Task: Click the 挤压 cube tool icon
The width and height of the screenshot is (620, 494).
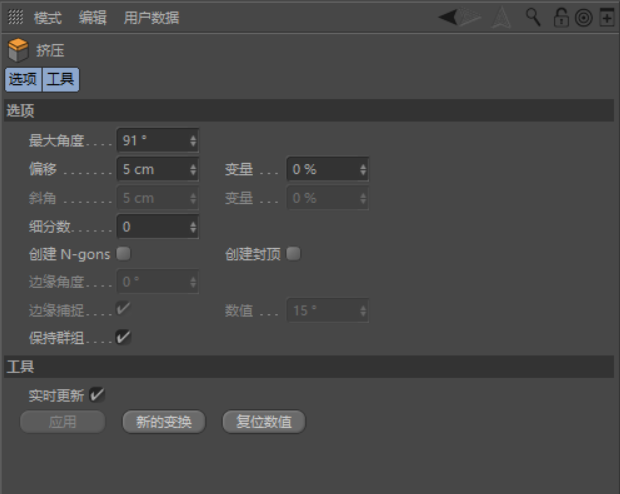Action: click(18, 50)
